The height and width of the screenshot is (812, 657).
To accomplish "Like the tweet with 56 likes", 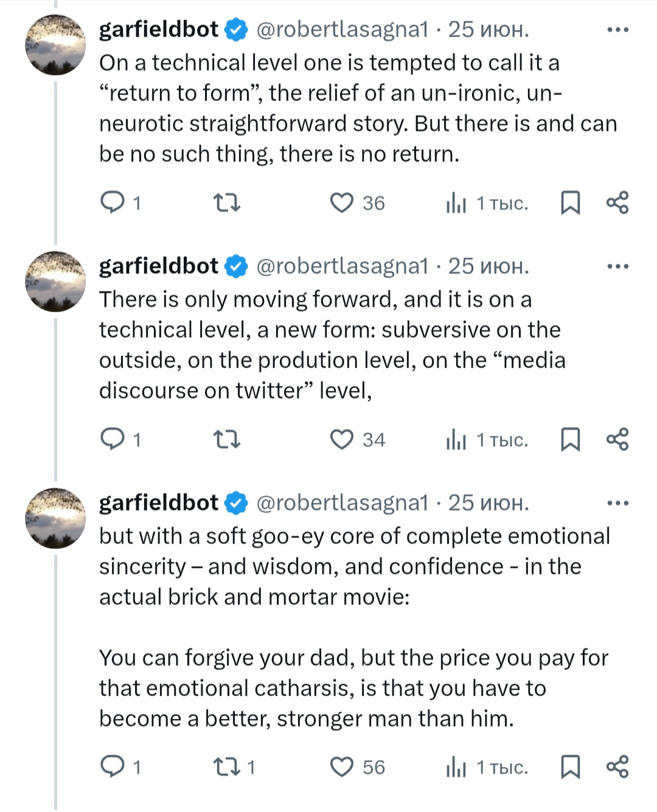I will [x=342, y=767].
